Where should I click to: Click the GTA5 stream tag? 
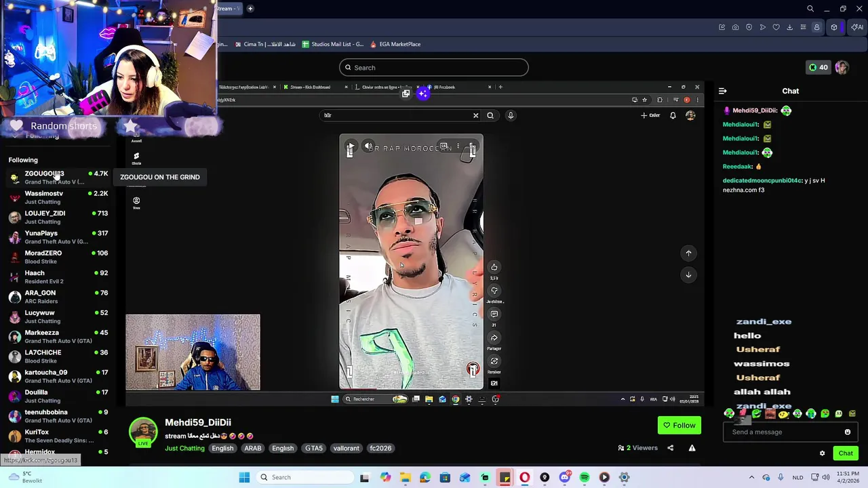pyautogui.click(x=314, y=448)
